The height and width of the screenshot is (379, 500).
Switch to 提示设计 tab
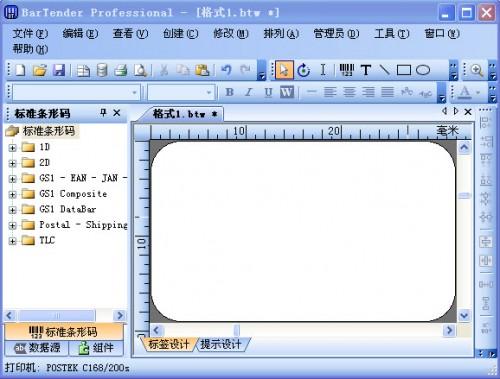coord(221,344)
